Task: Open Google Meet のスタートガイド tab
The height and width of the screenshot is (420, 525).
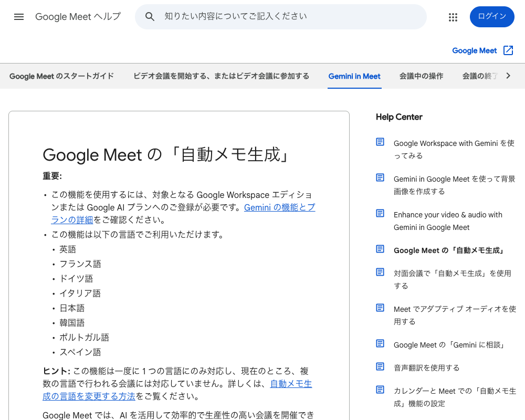Action: [x=61, y=76]
